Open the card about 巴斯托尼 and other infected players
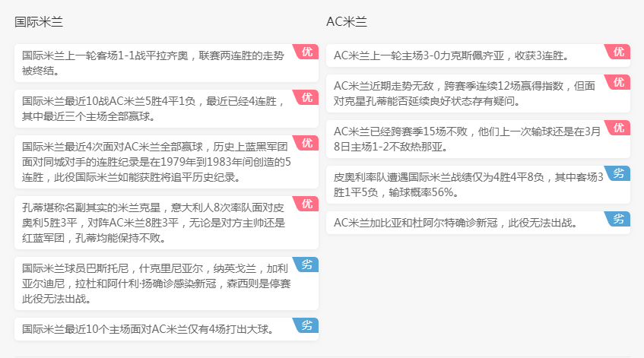644x358 pixels. [167, 284]
